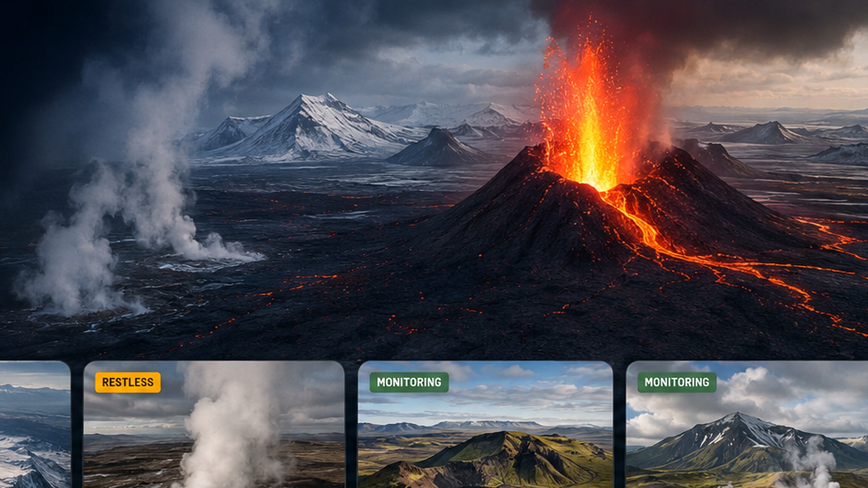Open the partially visible glacier card
Screen dimensions: 868x488
(35, 424)
